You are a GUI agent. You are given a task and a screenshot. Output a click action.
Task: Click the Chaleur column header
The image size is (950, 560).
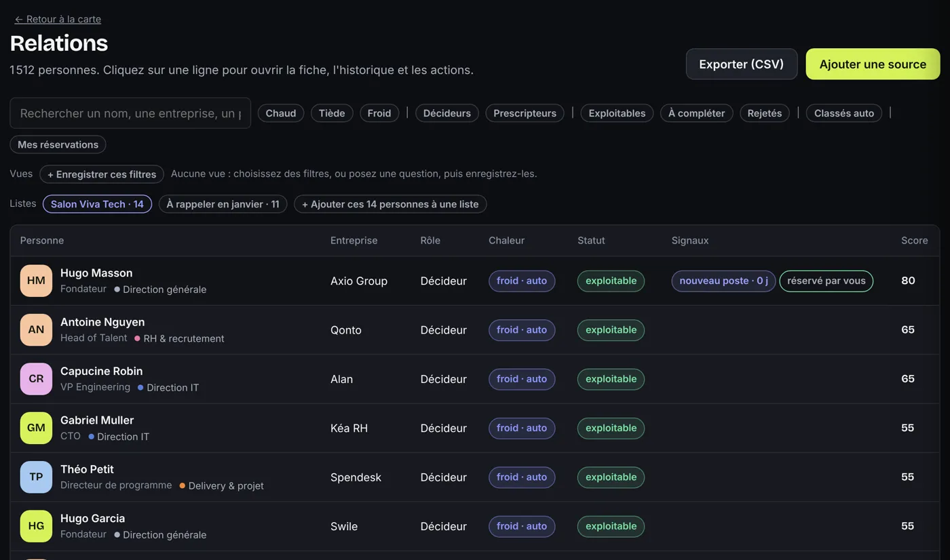[506, 241]
